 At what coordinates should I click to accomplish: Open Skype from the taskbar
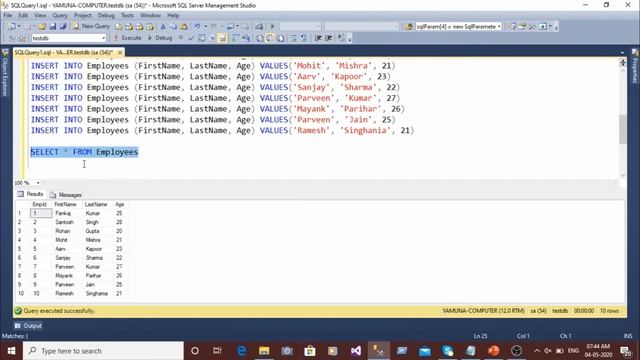pos(448,351)
